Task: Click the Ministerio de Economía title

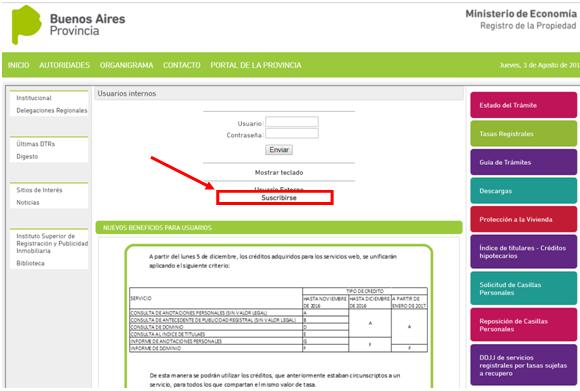Action: coord(521,14)
